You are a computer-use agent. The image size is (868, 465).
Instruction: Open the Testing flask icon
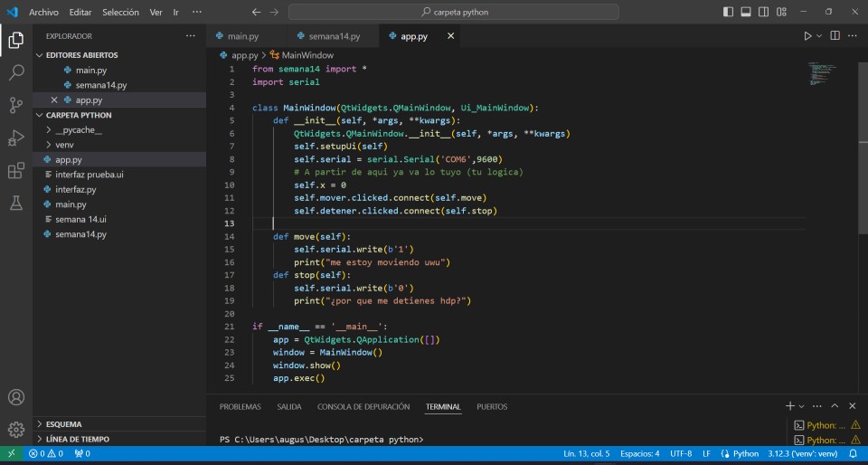(x=16, y=203)
